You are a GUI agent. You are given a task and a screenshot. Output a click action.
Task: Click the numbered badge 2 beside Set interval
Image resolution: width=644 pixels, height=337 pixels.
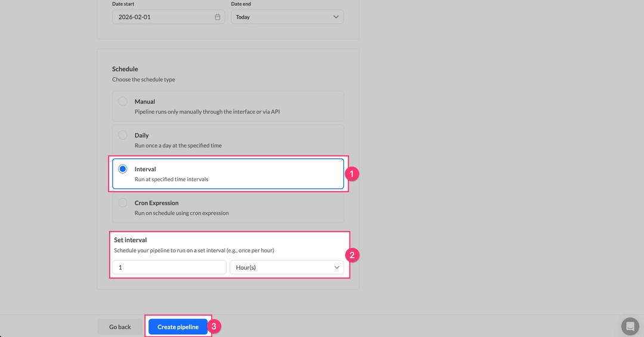pyautogui.click(x=352, y=255)
